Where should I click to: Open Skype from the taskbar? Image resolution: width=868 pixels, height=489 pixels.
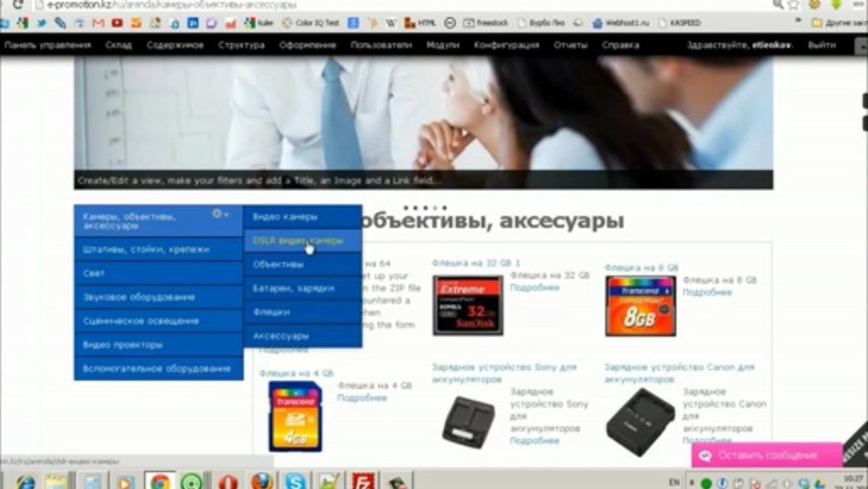[295, 482]
